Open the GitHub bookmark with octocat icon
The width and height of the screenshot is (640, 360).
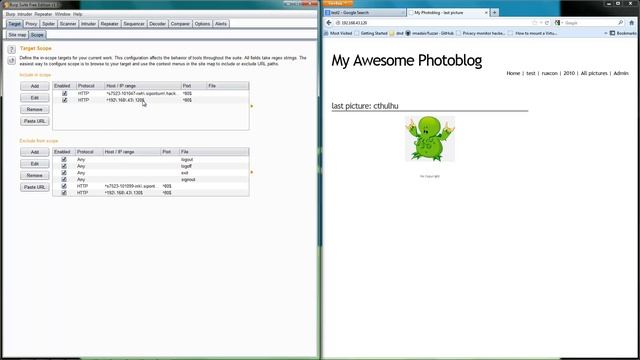point(430,33)
